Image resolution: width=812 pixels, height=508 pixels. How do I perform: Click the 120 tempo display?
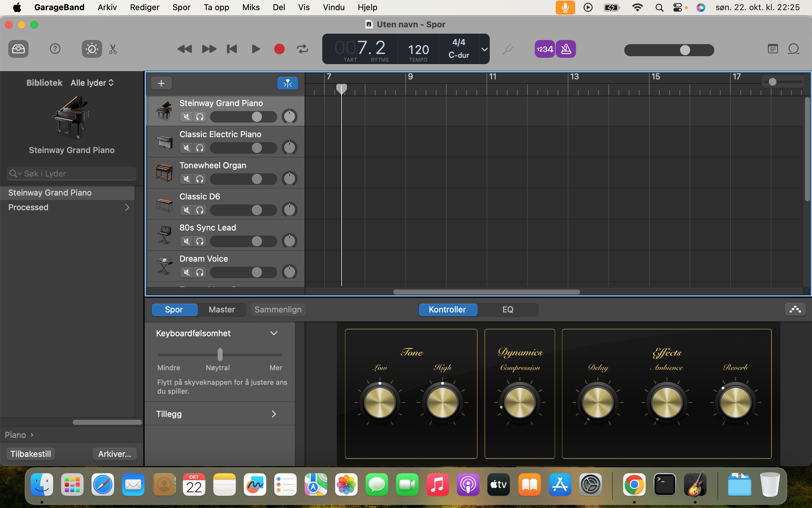pos(418,50)
